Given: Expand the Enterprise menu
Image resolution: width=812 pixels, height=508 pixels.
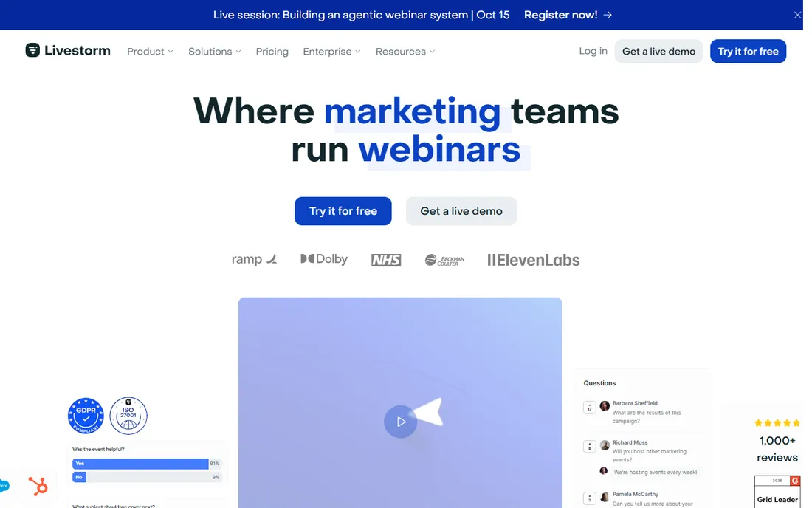Looking at the screenshot, I should point(331,51).
